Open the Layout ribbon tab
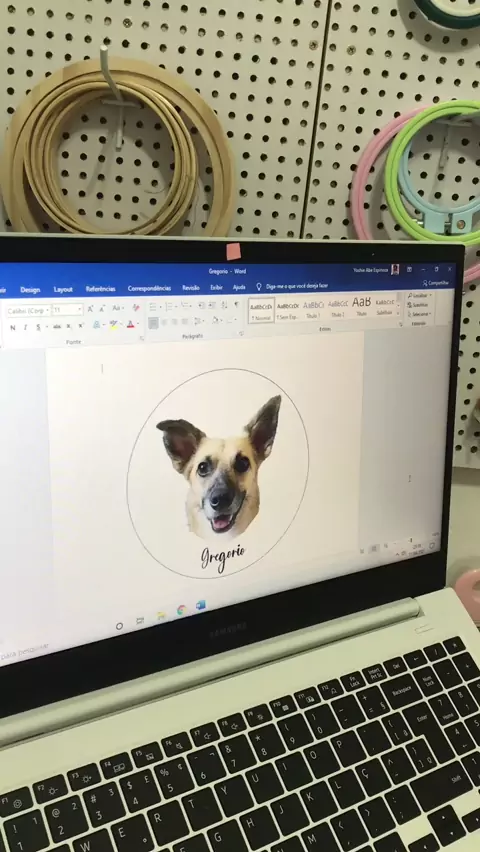480x852 pixels. (63, 289)
